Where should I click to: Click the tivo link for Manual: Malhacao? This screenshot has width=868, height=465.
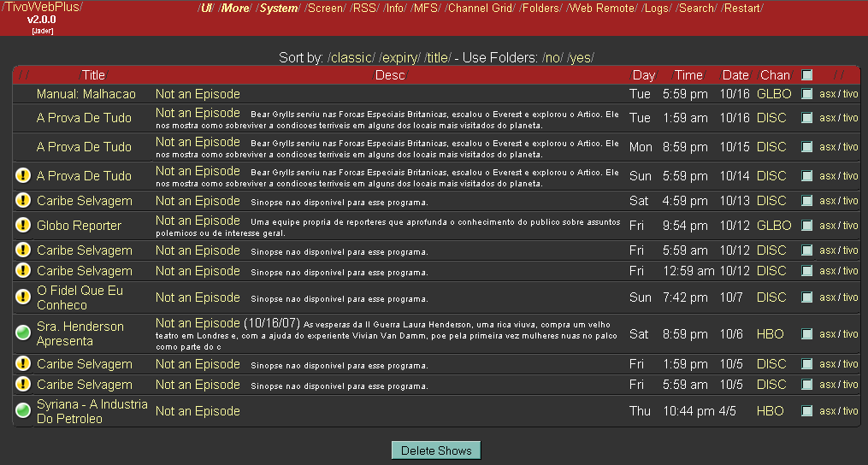[x=850, y=94]
